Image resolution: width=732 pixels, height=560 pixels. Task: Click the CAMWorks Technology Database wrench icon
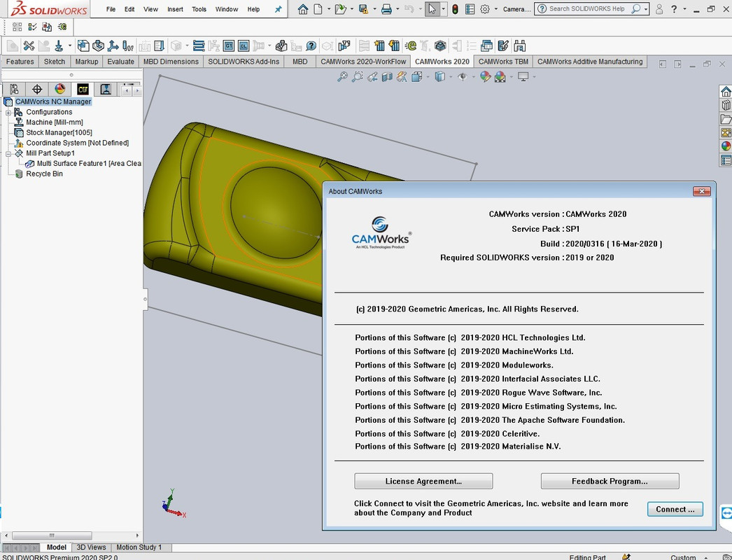tap(29, 45)
